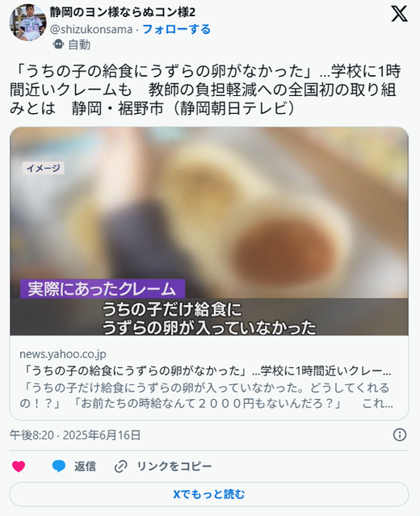Viewport: 420px width, 516px height.
Task: Click the chain link copy icon
Action: pyautogui.click(x=121, y=467)
